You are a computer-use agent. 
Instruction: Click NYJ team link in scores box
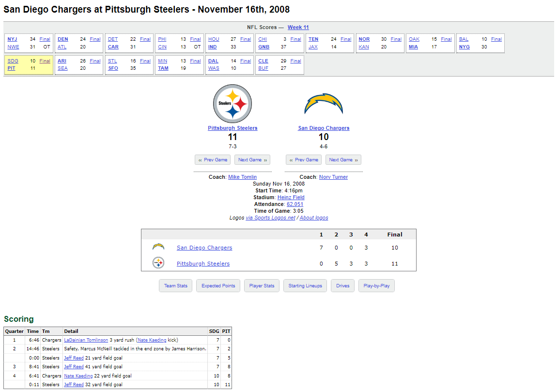click(x=12, y=39)
